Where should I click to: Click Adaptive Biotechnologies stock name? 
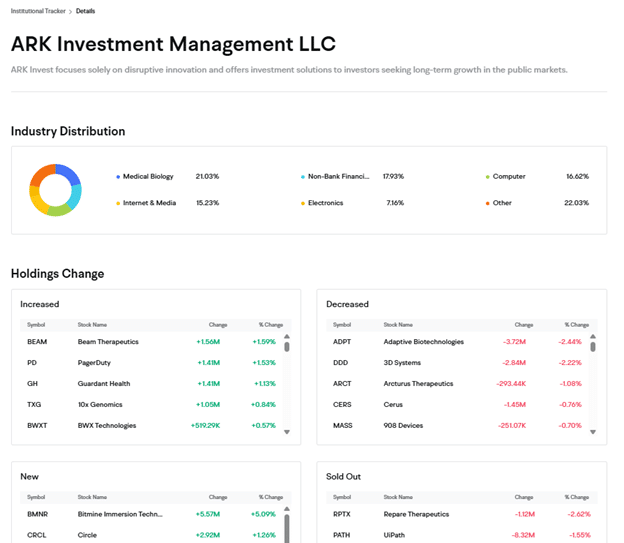coord(423,342)
